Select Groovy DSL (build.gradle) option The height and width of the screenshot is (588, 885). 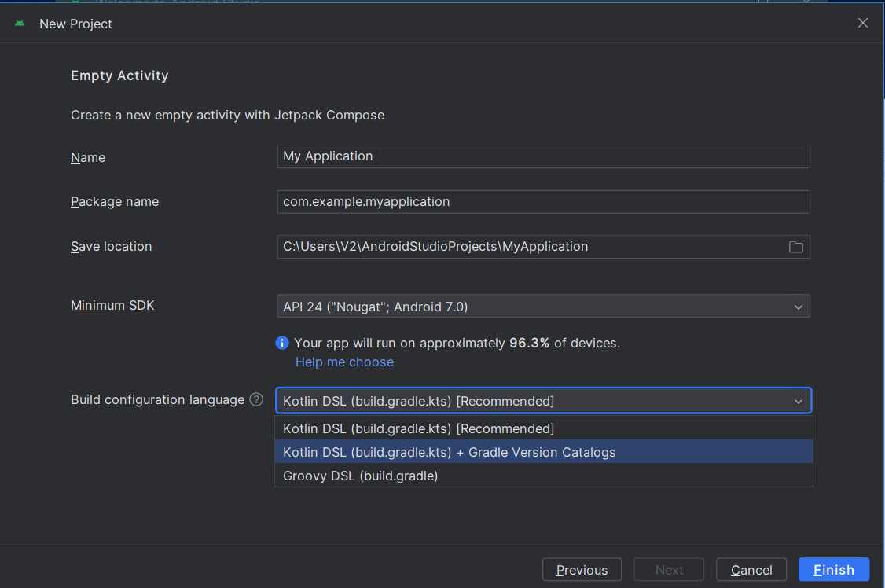[360, 476]
